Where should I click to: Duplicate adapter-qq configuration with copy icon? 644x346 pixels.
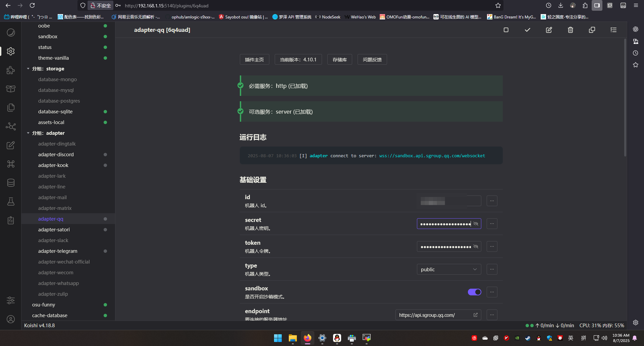592,30
